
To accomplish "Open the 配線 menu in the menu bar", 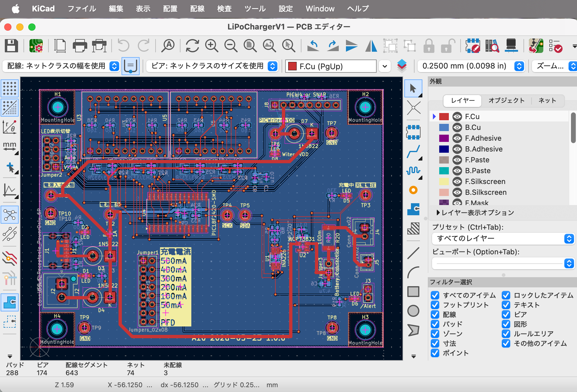I will (x=197, y=9).
